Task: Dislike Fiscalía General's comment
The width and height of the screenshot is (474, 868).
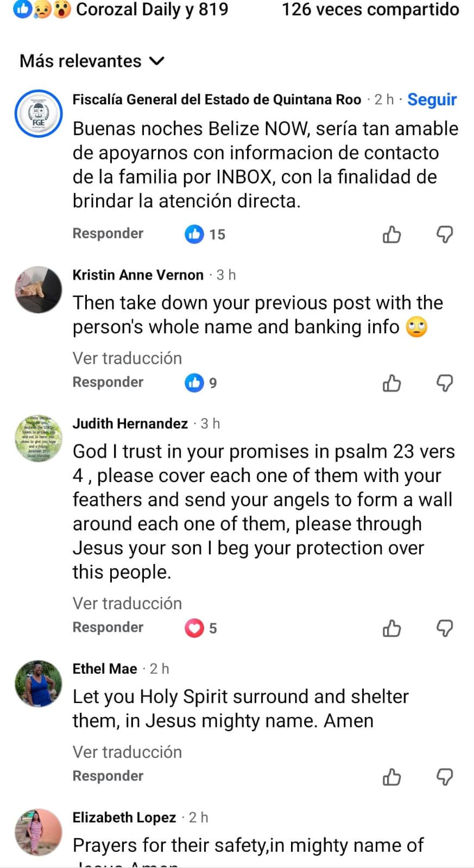Action: tap(445, 235)
